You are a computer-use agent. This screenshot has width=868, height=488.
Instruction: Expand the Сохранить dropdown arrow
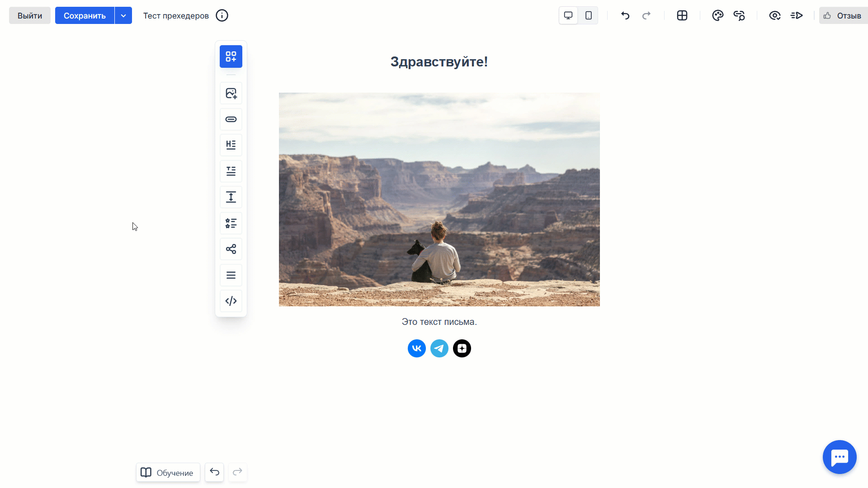tap(123, 15)
